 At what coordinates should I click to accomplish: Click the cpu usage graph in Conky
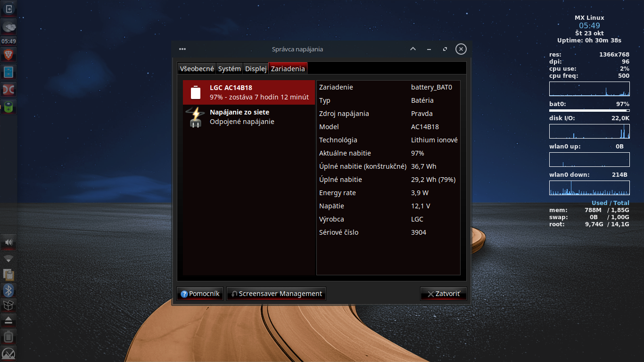pos(589,89)
